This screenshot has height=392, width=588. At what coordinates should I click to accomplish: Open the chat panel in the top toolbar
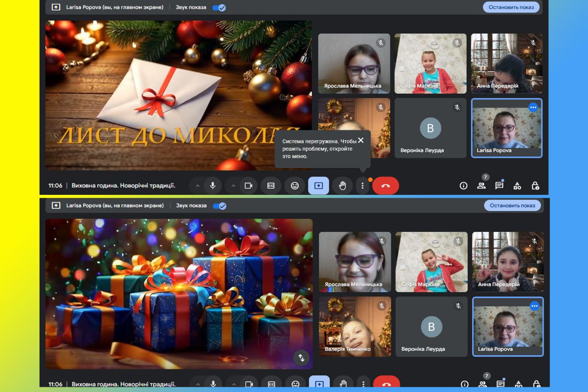499,186
